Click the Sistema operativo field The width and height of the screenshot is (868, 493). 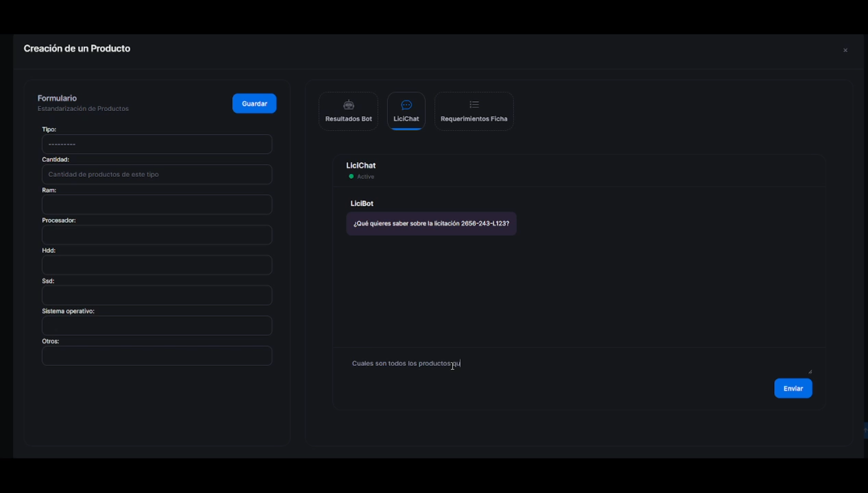coord(157,326)
